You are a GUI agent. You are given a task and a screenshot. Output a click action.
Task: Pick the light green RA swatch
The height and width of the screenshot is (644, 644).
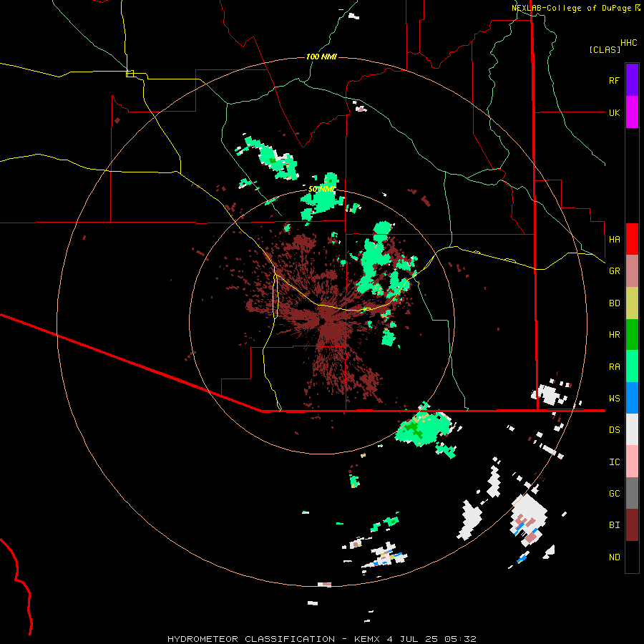coord(632,366)
